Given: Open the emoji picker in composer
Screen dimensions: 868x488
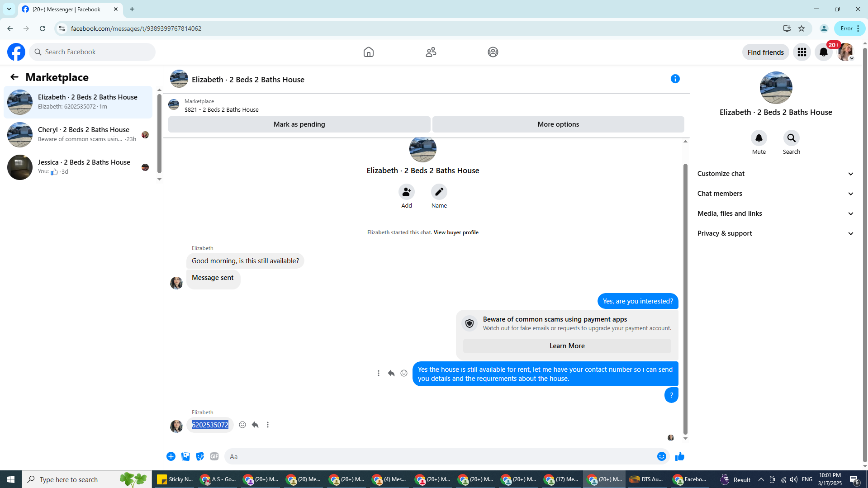Looking at the screenshot, I should click(662, 457).
